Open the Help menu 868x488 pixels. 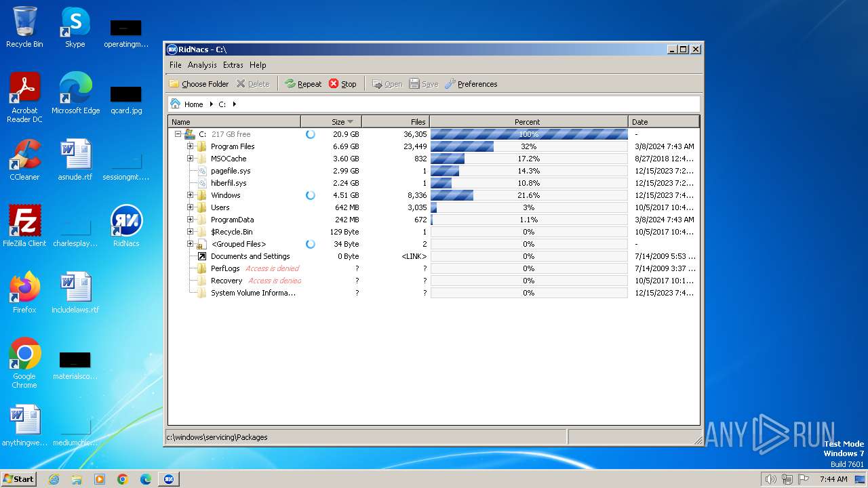click(x=258, y=65)
